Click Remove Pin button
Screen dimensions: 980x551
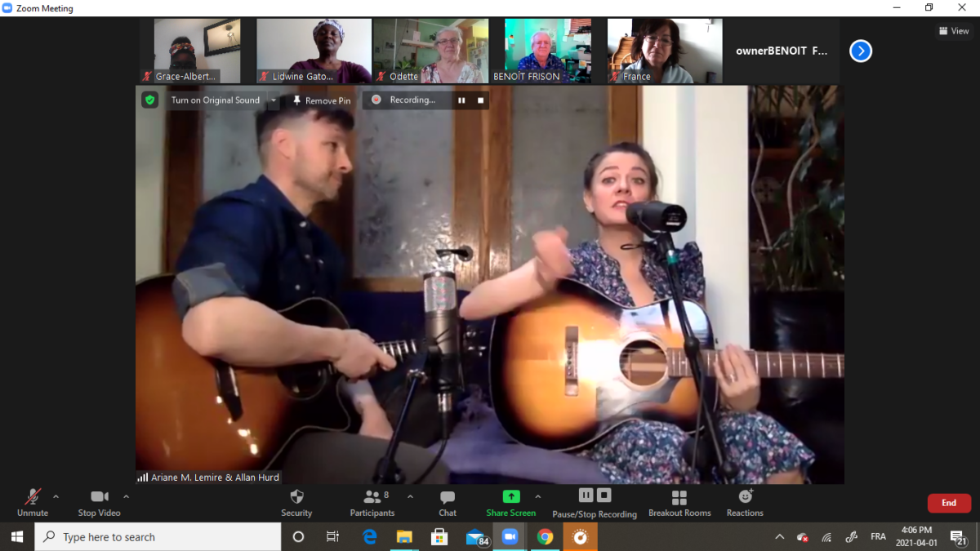click(x=322, y=100)
